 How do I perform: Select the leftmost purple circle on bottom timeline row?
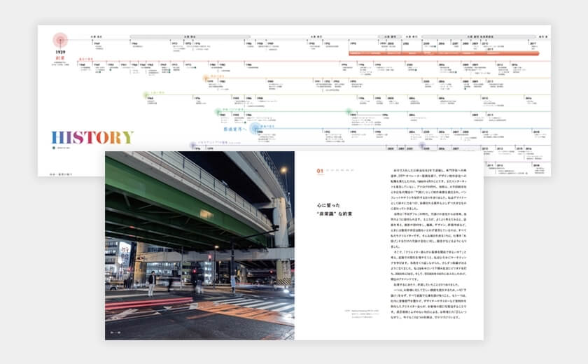tap(193, 145)
